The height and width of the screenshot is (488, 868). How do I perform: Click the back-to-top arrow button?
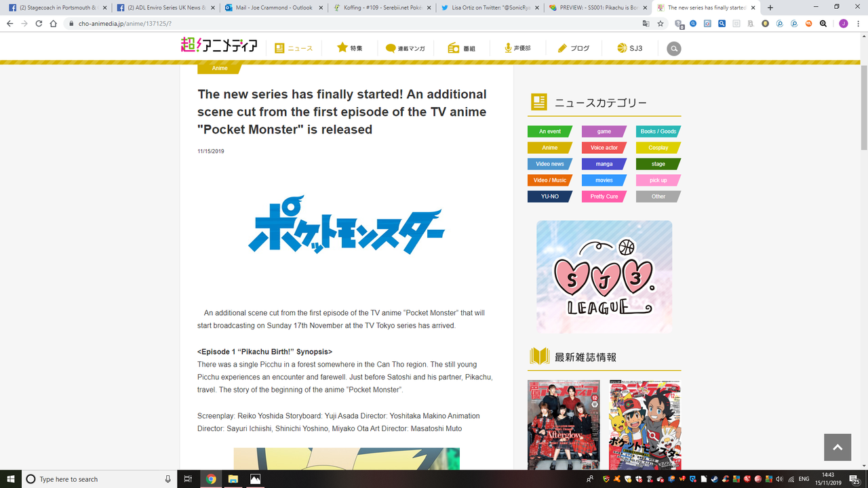pos(837,447)
